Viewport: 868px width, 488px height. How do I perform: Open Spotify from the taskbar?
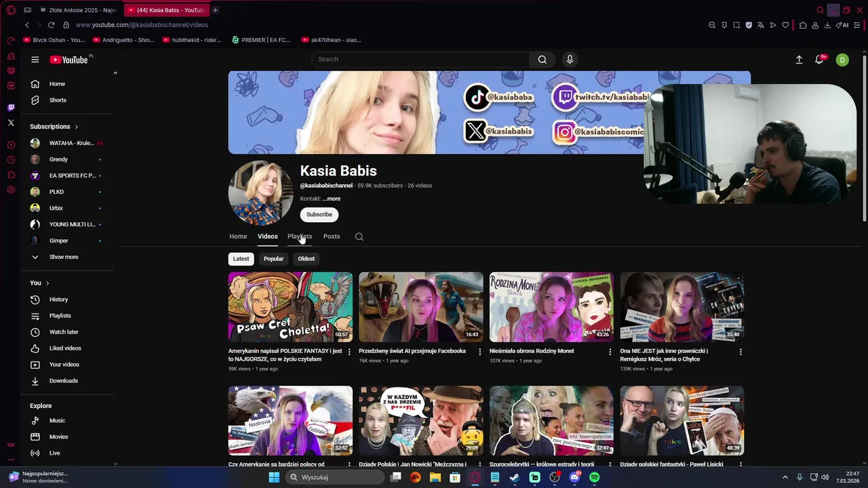[595, 477]
